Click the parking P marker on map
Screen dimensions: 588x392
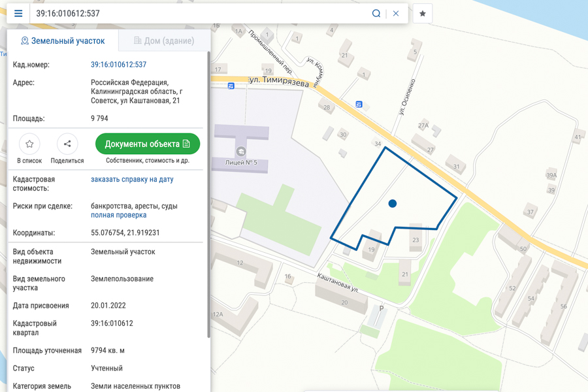coord(382,308)
